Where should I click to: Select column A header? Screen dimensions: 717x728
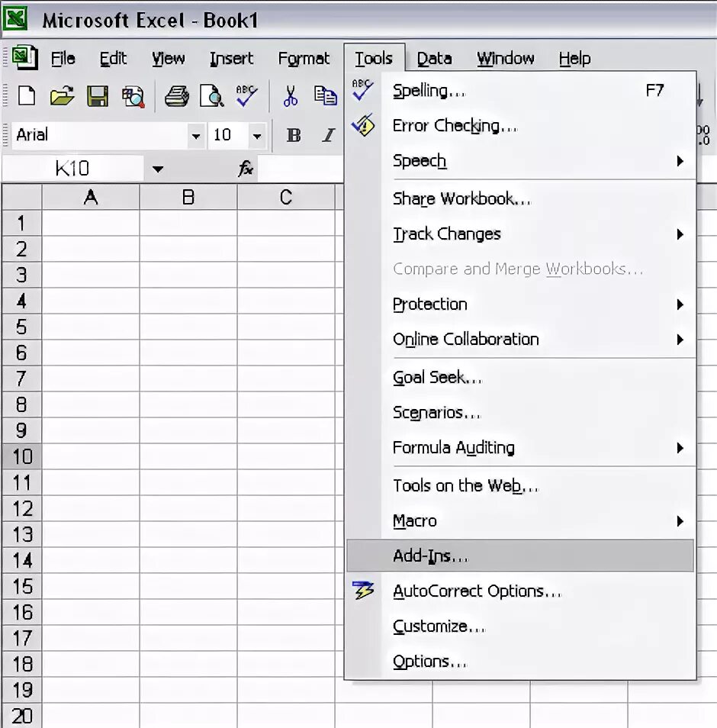[x=91, y=198]
